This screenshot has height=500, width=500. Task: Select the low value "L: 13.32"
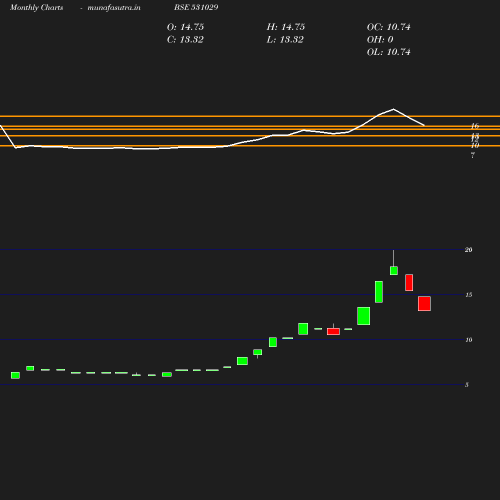tap(285, 40)
